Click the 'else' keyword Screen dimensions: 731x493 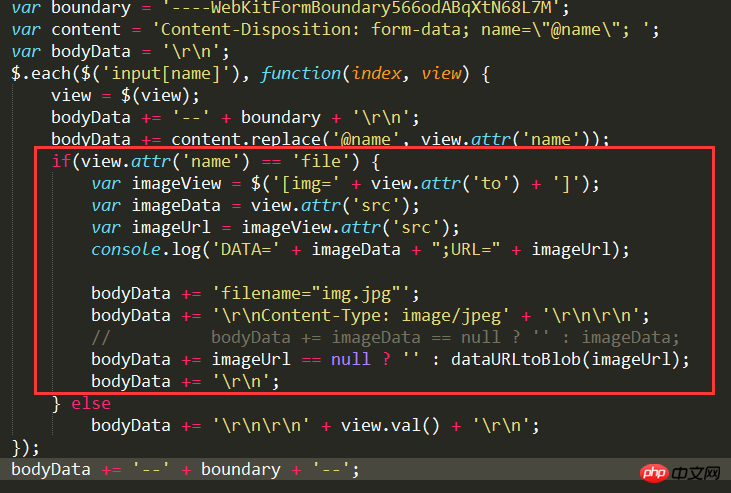tap(91, 403)
